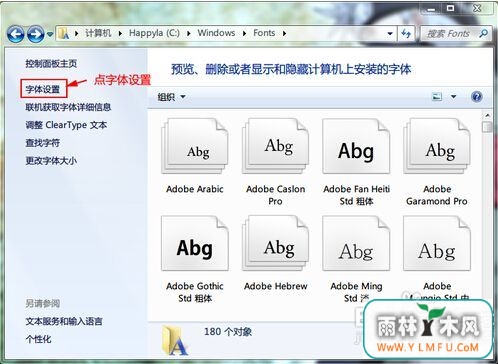Click the Adobe Hebrew label
Viewport: 498px width, 364px height.
click(275, 286)
